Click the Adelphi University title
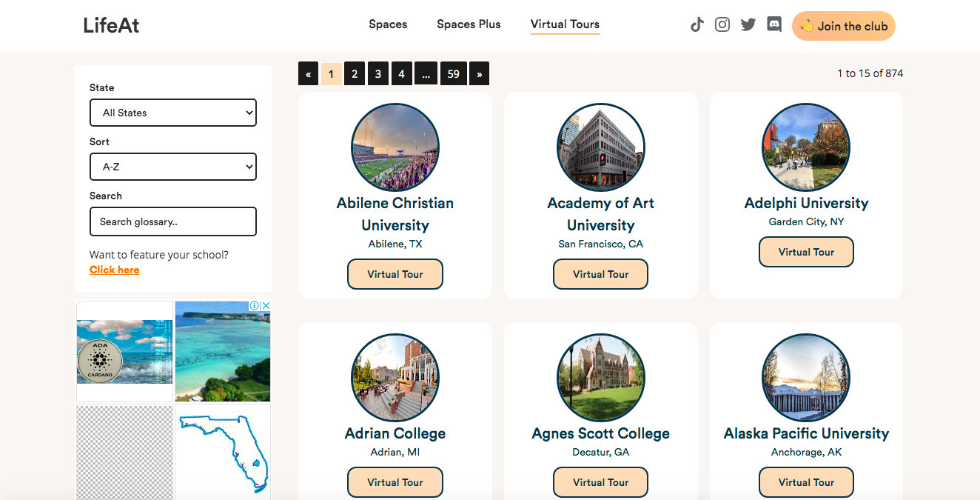The height and width of the screenshot is (500, 980). [806, 203]
